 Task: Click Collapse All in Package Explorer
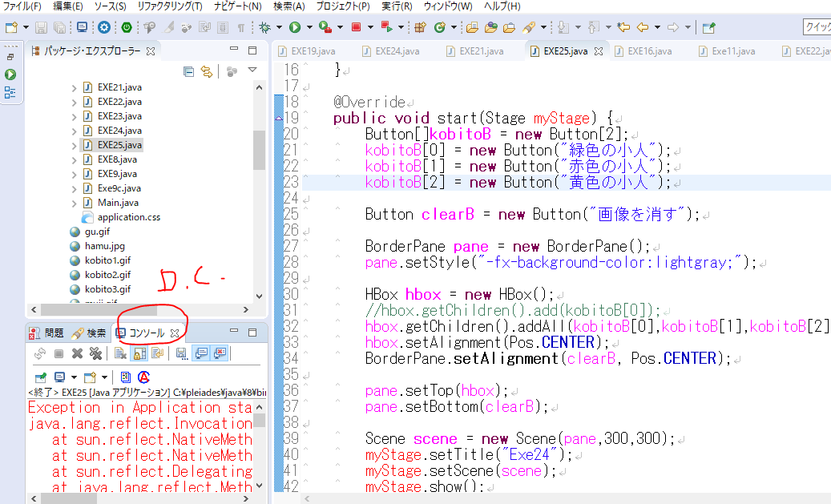pos(188,71)
